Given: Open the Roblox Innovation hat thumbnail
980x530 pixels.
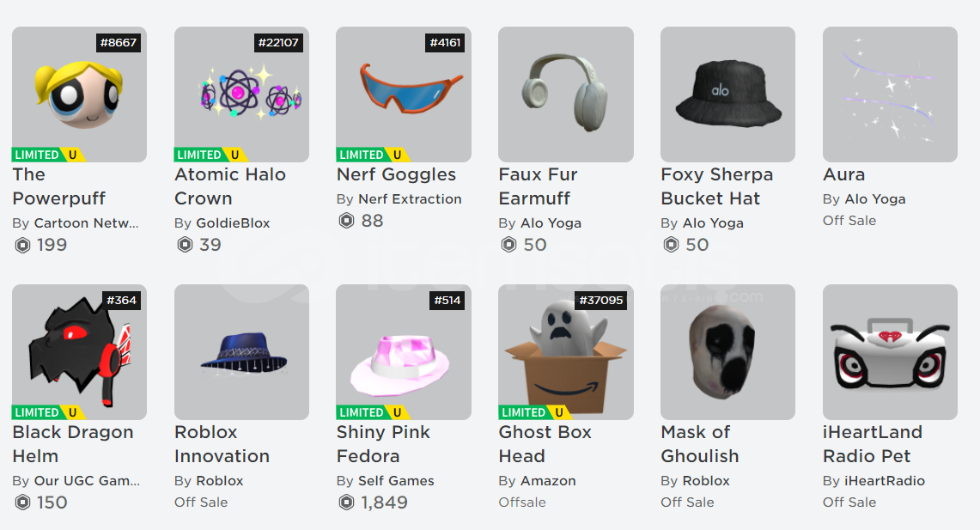Looking at the screenshot, I should tap(242, 352).
